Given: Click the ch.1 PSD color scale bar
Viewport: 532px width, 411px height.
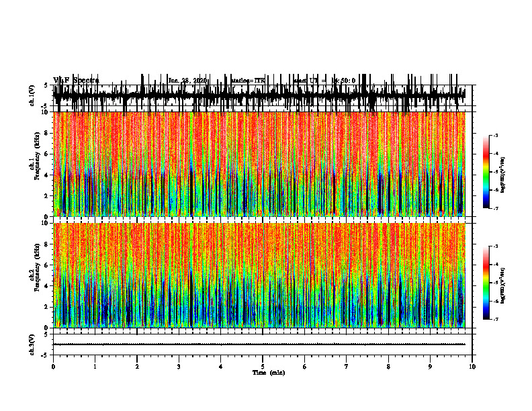Looking at the screenshot, I should tap(486, 172).
